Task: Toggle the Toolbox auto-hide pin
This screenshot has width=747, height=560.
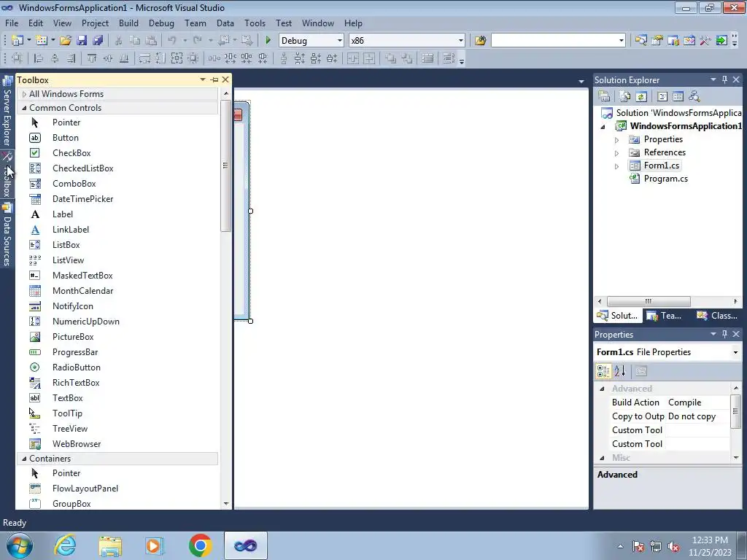Action: (214, 79)
